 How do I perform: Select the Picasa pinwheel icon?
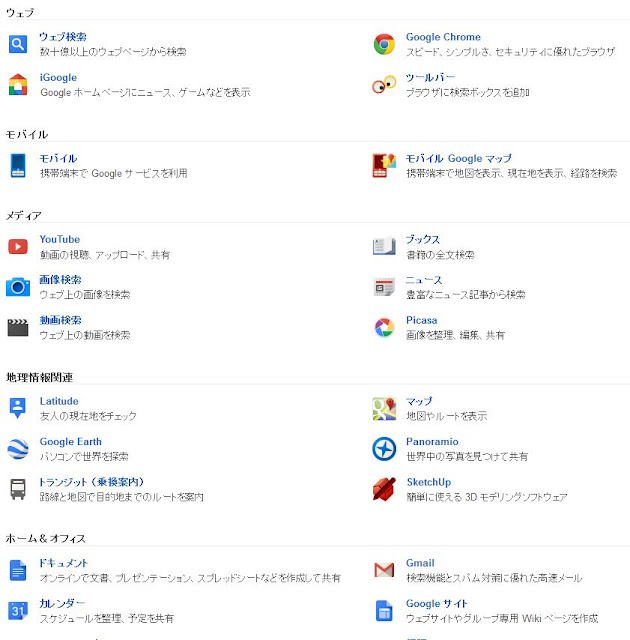(384, 327)
